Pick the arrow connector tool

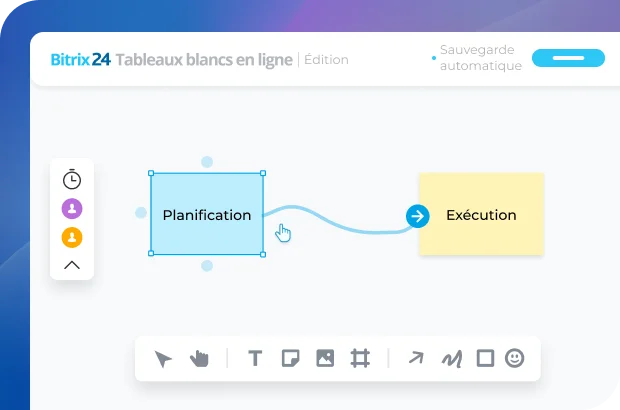[x=416, y=358]
